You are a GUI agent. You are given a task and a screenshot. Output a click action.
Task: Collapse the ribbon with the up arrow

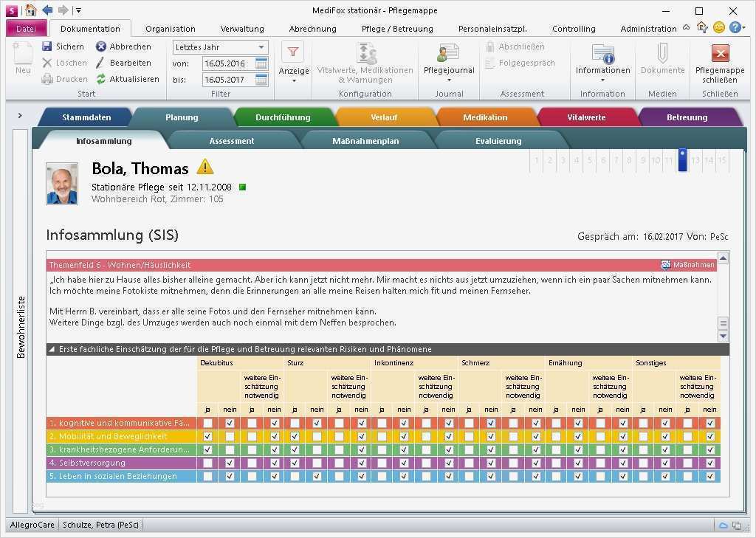tap(686, 27)
